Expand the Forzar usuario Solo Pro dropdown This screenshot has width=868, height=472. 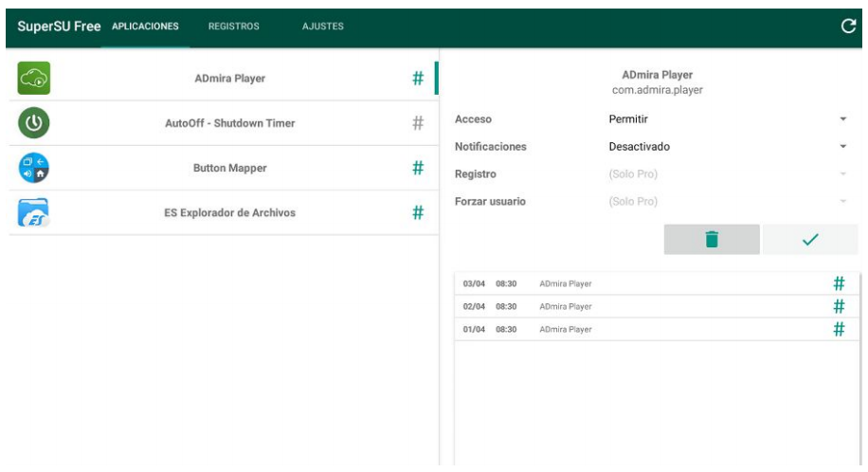[x=725, y=202]
